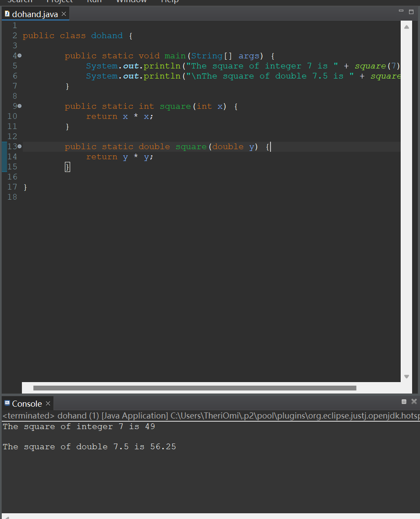Click the 'x' parameter in 'square(int x)'
This screenshot has height=519, width=420.
tap(220, 107)
